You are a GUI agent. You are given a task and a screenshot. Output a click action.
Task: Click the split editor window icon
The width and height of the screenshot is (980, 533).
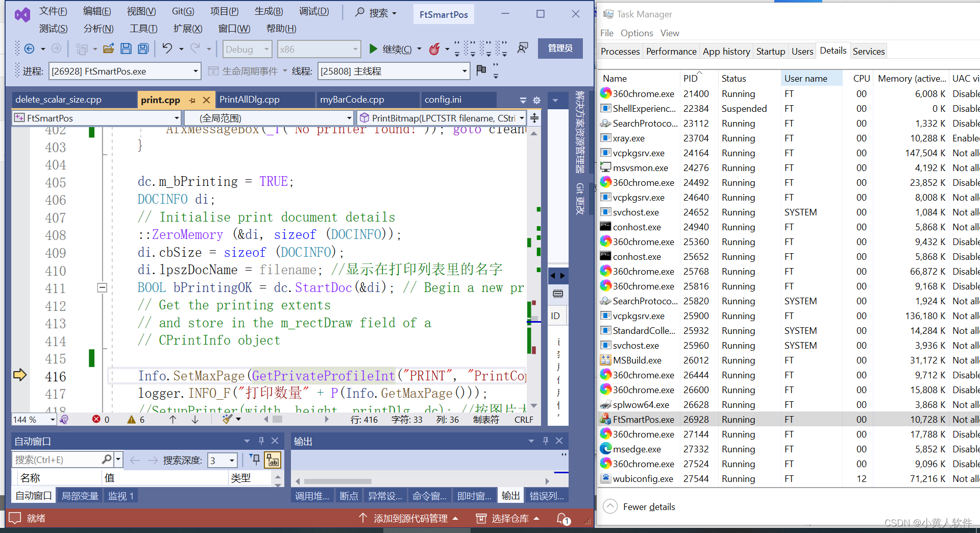tap(534, 118)
